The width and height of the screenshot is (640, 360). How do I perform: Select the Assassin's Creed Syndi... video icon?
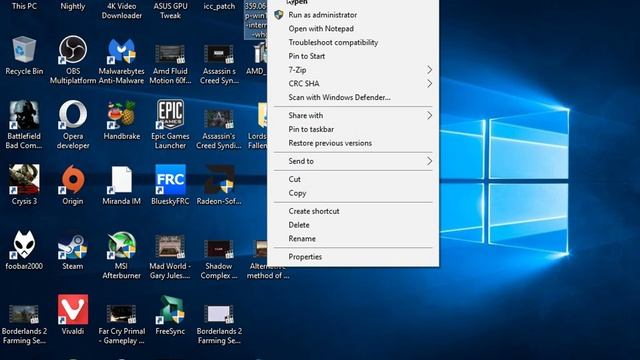219,119
